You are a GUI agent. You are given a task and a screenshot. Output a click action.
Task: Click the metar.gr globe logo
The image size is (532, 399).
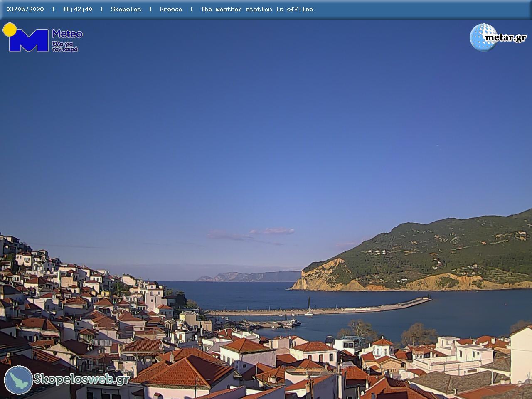tap(483, 37)
